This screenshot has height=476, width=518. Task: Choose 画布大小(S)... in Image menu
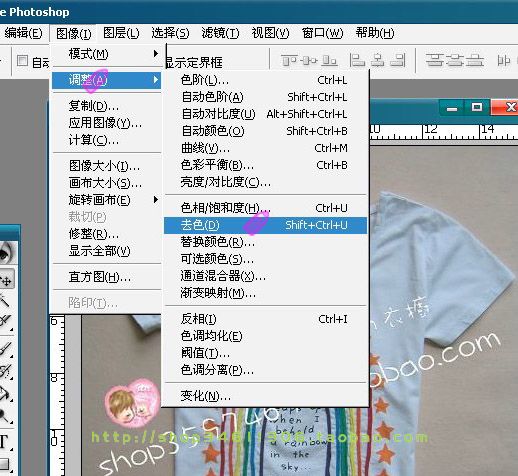107,183
